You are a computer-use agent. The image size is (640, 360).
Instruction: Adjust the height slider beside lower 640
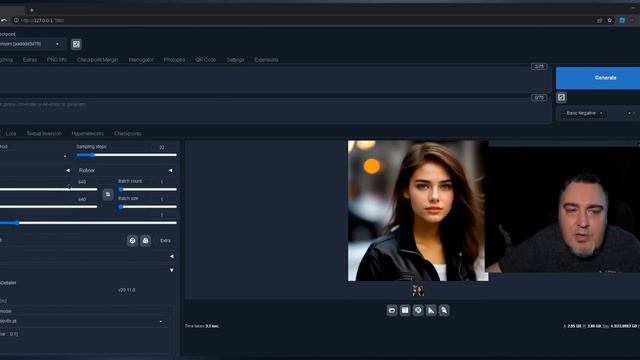tap(49, 207)
